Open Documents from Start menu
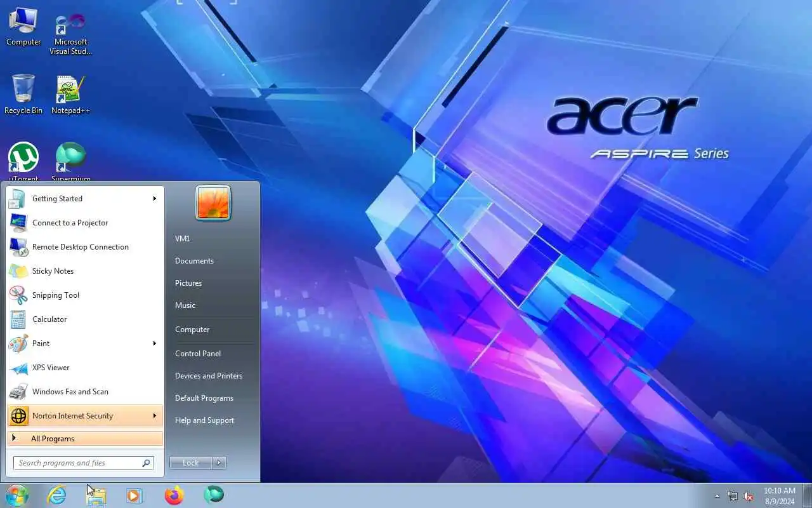The width and height of the screenshot is (812, 508). 194,261
